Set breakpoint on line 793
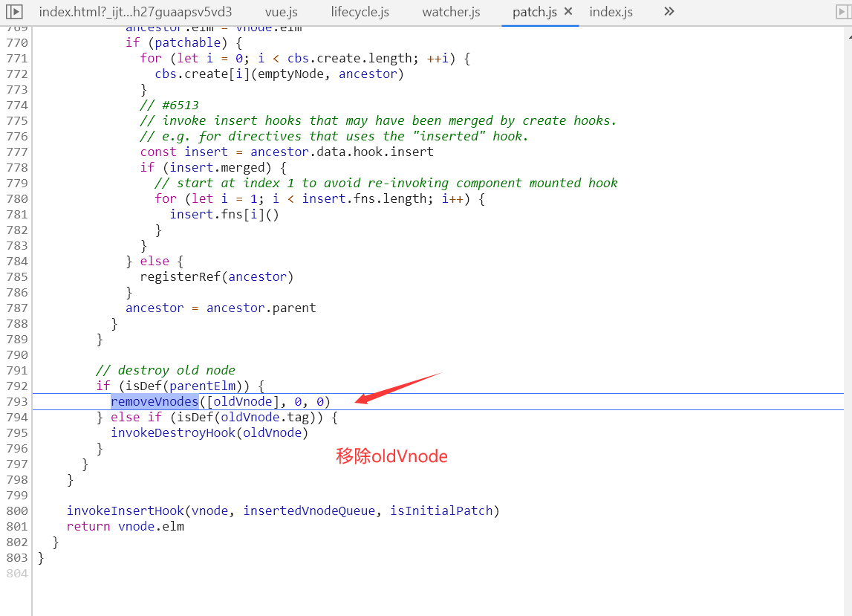 point(17,402)
